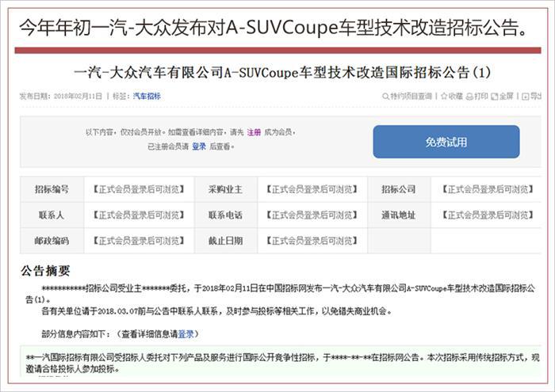Click the star 收藏 favorite icon

[x=444, y=96]
